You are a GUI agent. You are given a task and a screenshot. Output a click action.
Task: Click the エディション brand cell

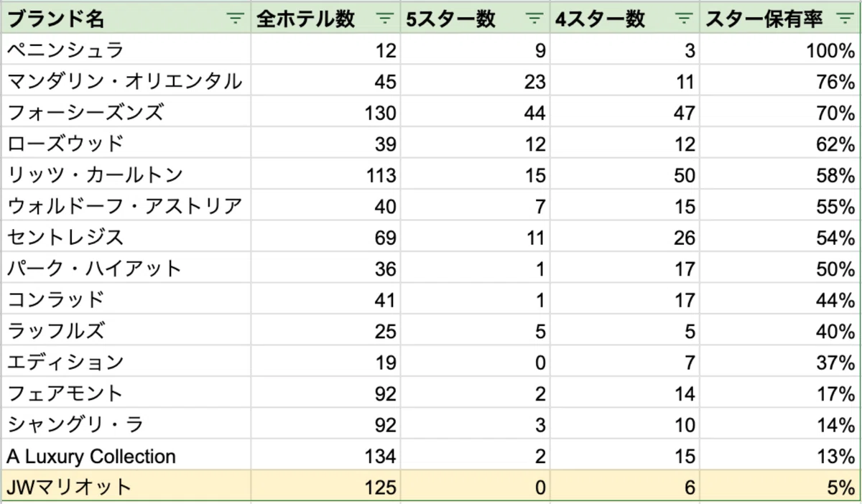click(126, 363)
